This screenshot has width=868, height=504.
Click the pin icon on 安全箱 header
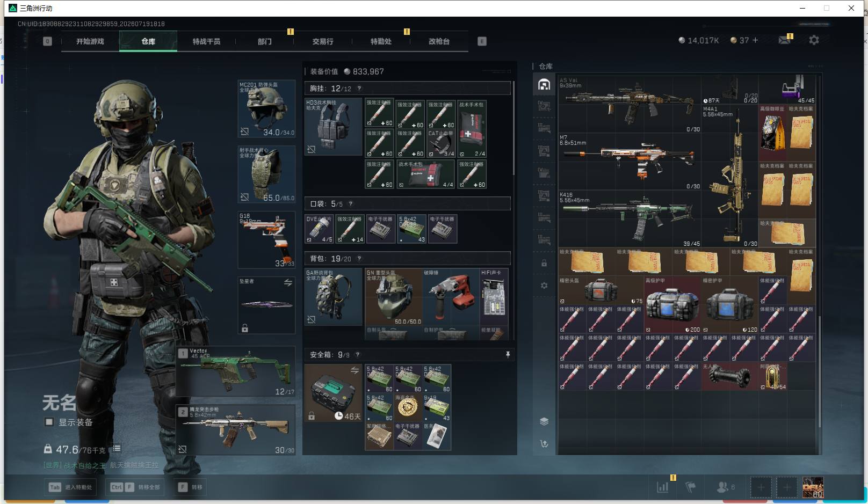[508, 355]
